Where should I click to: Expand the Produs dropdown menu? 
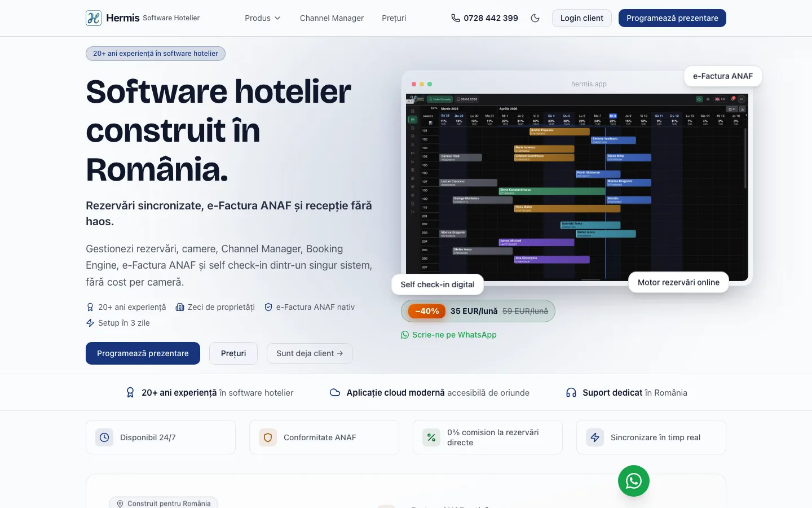click(x=263, y=18)
